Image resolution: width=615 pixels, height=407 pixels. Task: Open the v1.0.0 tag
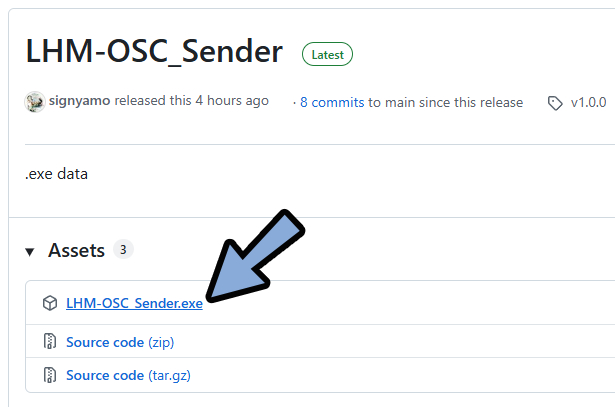pos(588,102)
